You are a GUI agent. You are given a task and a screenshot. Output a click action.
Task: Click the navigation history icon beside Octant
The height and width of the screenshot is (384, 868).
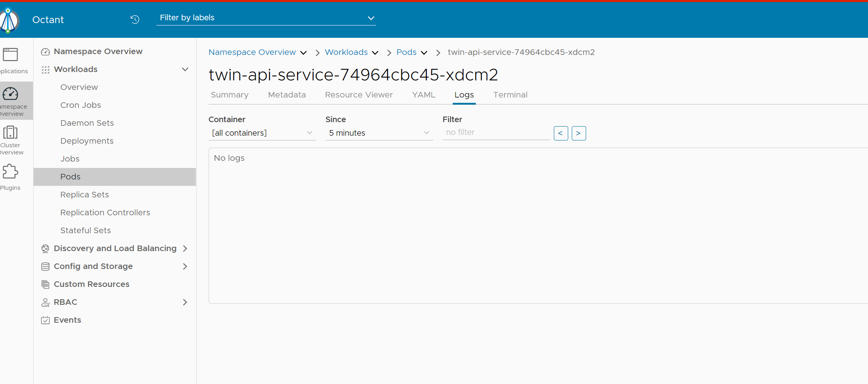point(135,19)
